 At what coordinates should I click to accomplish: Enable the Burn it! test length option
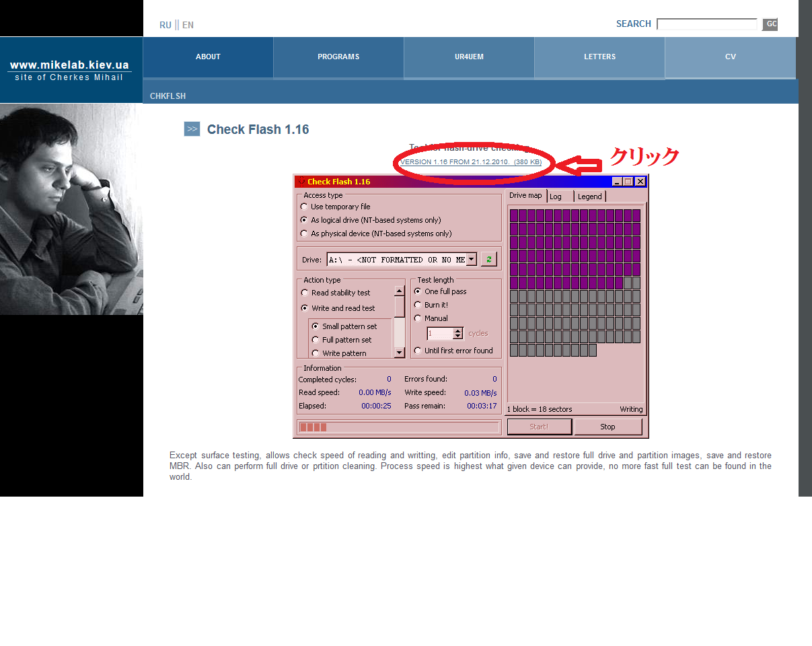(x=417, y=304)
